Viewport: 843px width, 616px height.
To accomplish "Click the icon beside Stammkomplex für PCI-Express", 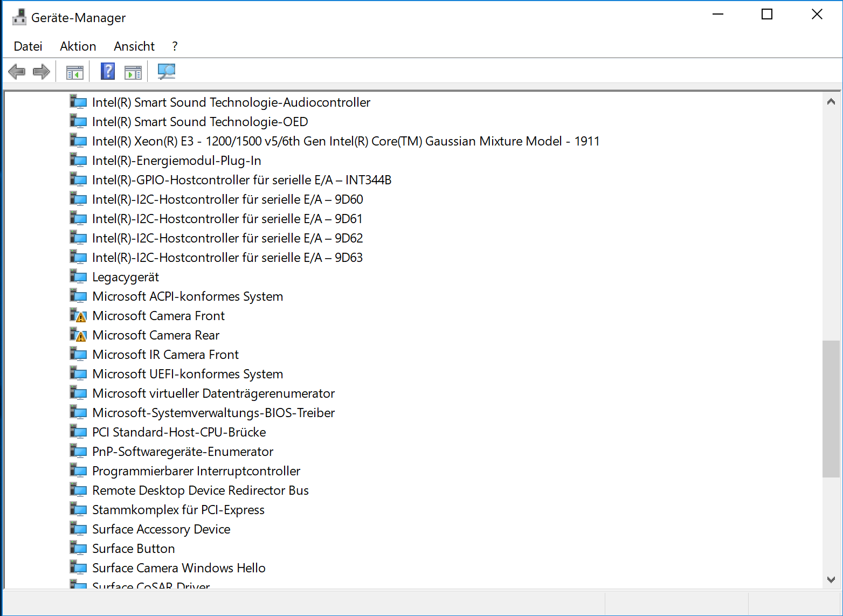I will click(78, 509).
